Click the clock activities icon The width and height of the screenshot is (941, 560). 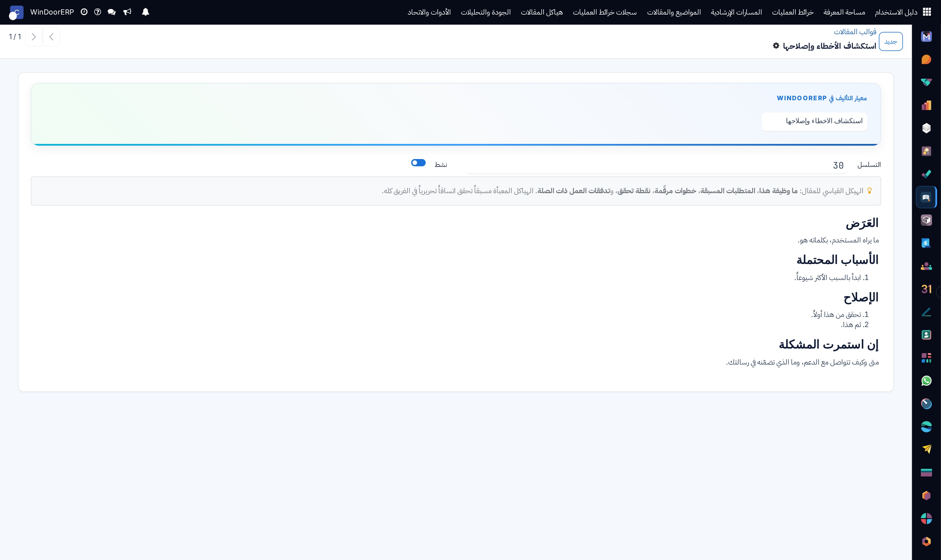[x=84, y=12]
